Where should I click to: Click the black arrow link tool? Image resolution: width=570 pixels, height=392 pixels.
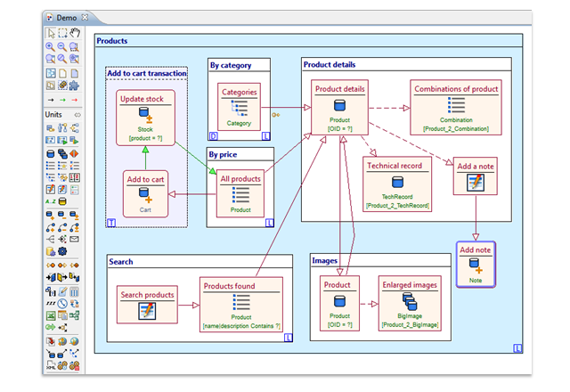coord(51,100)
